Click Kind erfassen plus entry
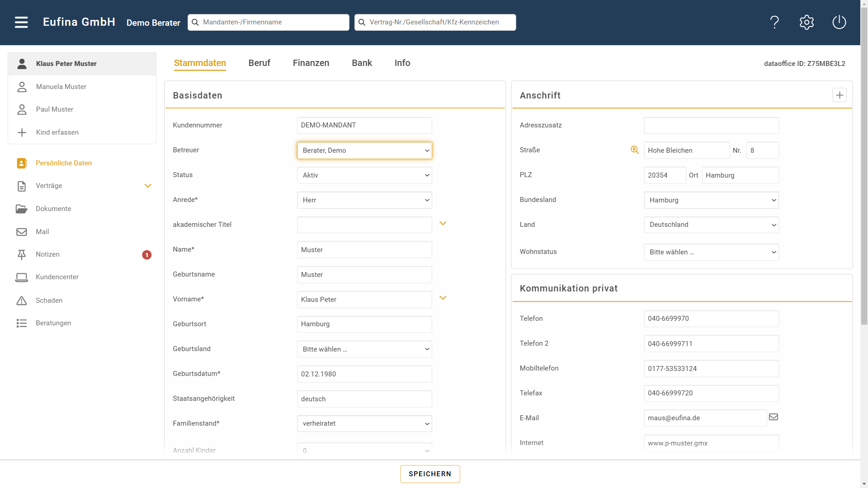This screenshot has height=488, width=868. 57,132
